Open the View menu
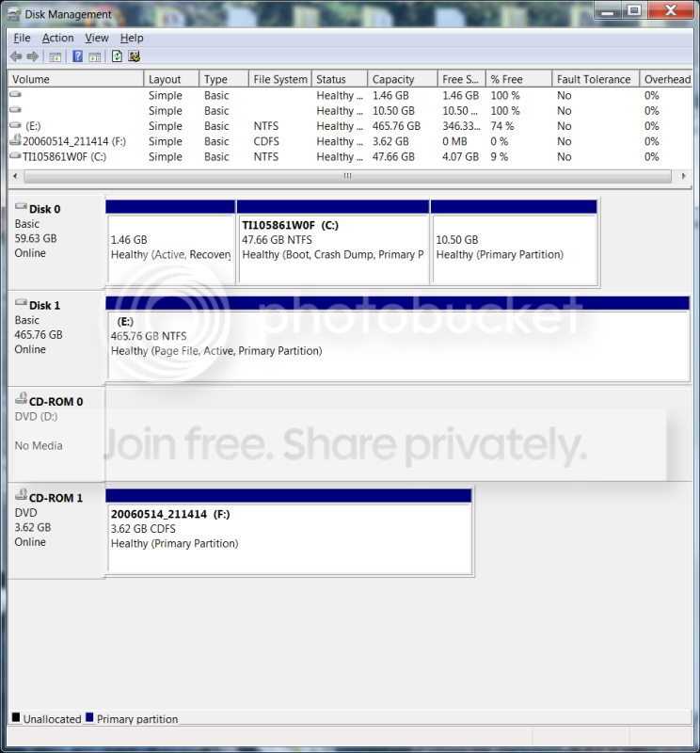 click(x=97, y=38)
